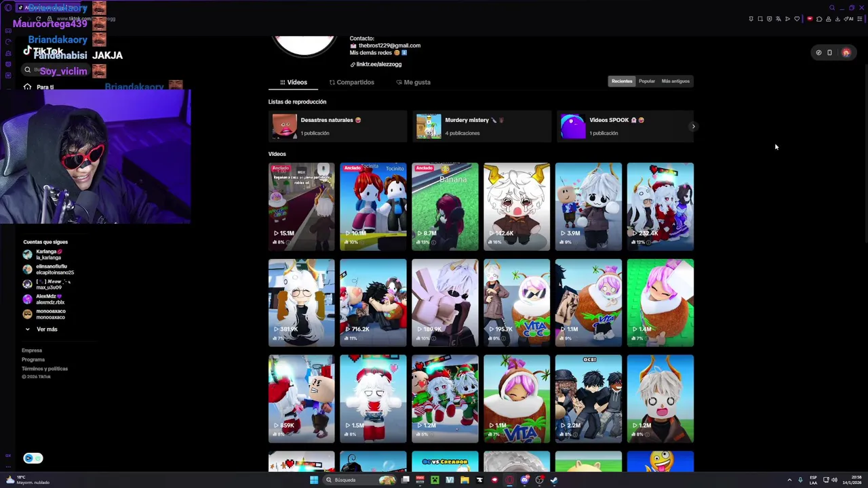
Task: Select the Más antiguos sort option
Action: coord(675,81)
